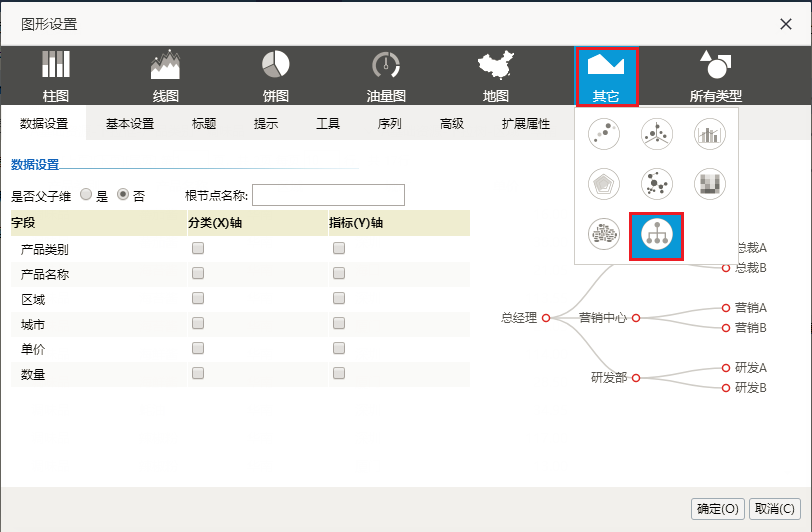Pick the tree hierarchy chart icon
The width and height of the screenshot is (812, 532).
pos(657,236)
